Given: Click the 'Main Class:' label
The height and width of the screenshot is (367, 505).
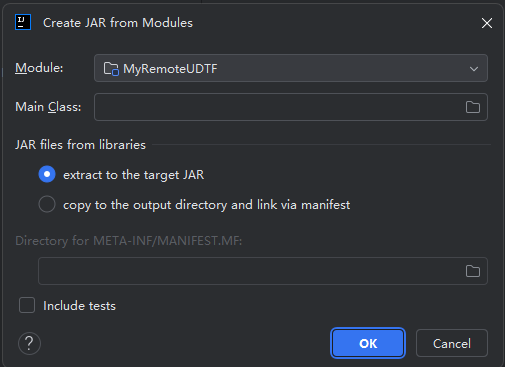Looking at the screenshot, I should click(x=48, y=107).
